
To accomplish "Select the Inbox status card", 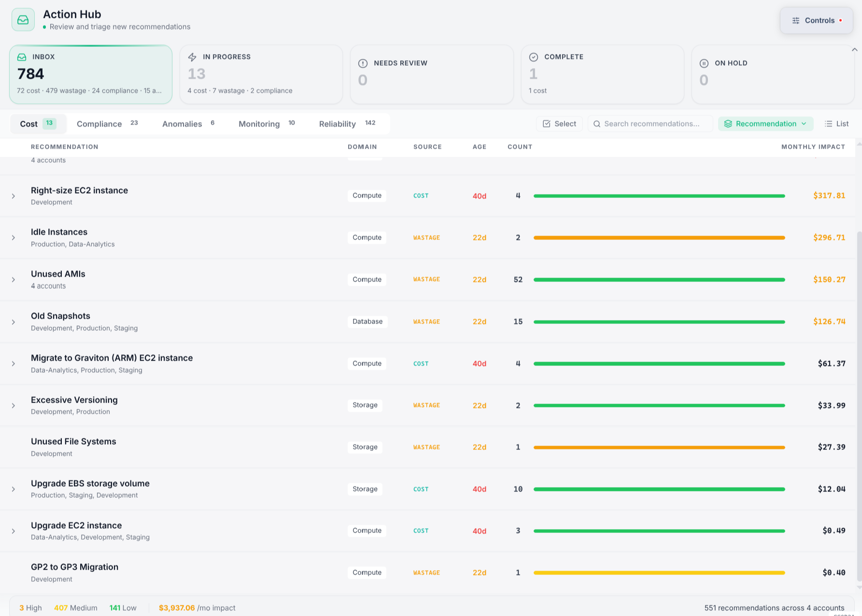I will [91, 74].
